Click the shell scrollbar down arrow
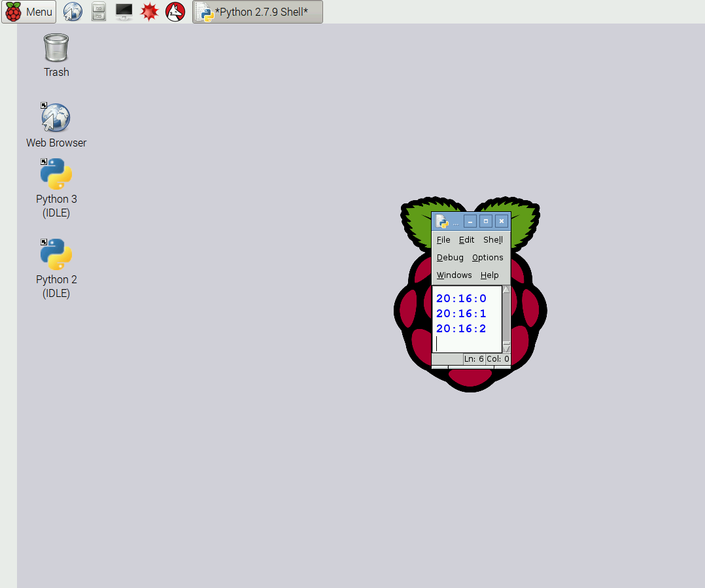 [x=506, y=348]
